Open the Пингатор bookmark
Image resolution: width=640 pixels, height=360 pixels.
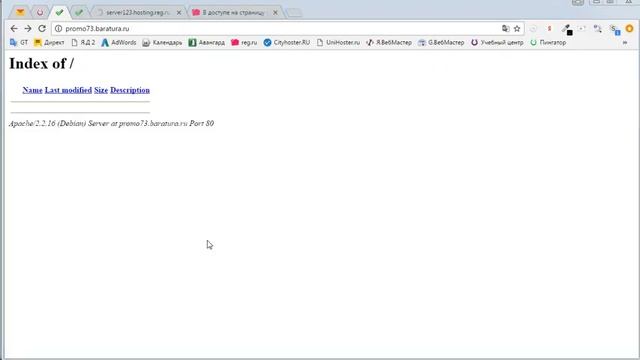pyautogui.click(x=548, y=42)
